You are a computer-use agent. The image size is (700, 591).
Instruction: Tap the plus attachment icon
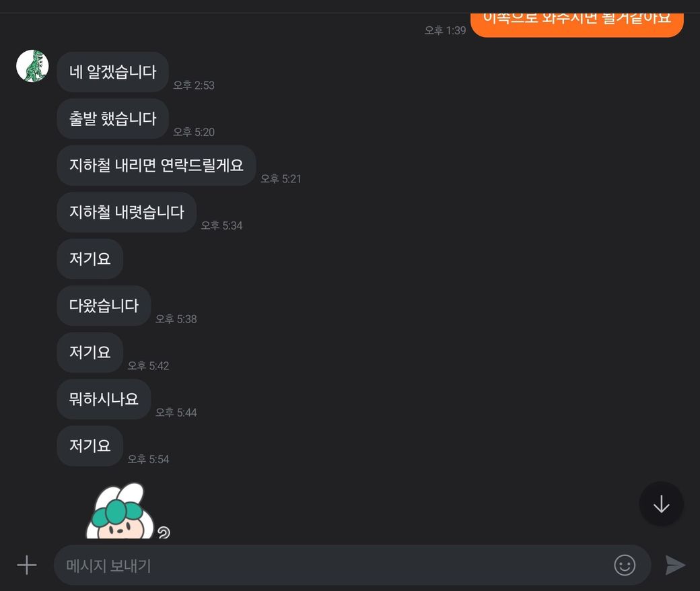tap(27, 565)
